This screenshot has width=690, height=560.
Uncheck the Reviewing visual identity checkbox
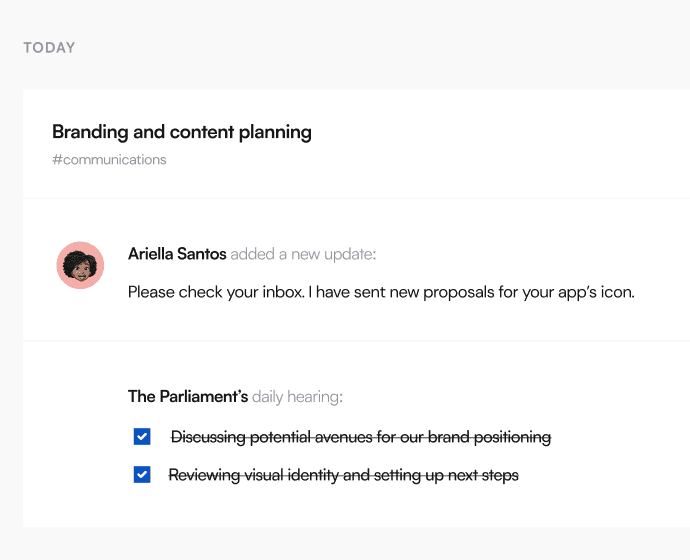142,475
